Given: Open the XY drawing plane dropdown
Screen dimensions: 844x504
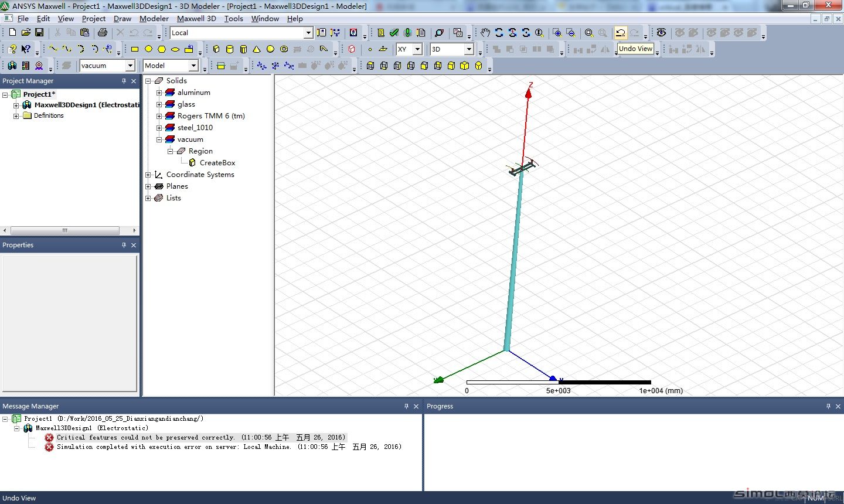Looking at the screenshot, I should (x=417, y=49).
